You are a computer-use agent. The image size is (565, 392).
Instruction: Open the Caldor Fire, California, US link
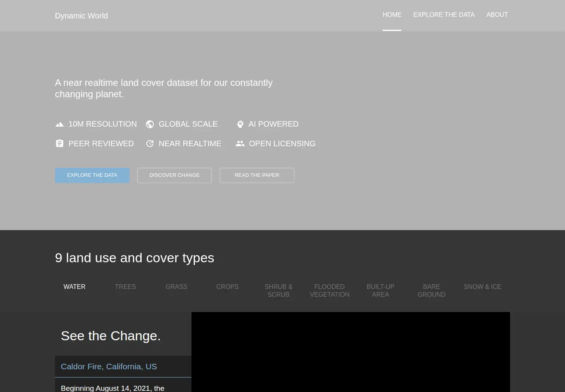pyautogui.click(x=109, y=367)
